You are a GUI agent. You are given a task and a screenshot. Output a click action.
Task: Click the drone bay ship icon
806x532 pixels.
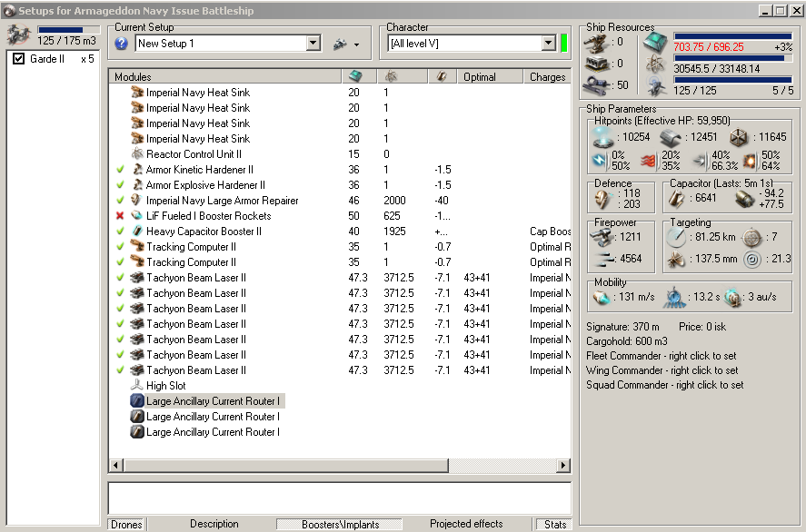coord(19,35)
